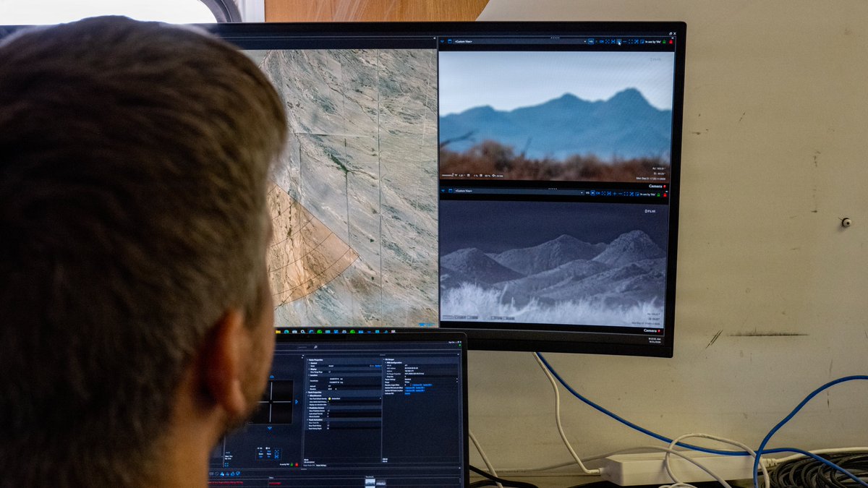868x488 pixels.
Task: Click the plus zoom-in icon in thermal pane
Action: point(615,193)
